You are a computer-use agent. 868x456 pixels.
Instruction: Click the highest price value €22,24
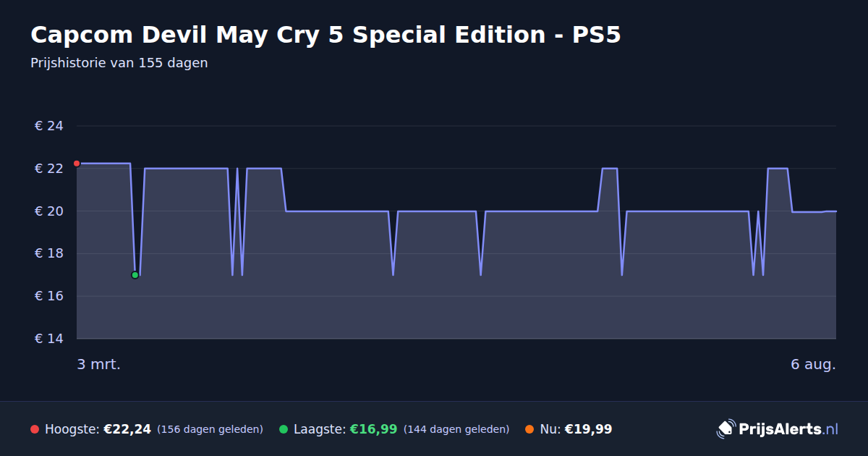127,429
